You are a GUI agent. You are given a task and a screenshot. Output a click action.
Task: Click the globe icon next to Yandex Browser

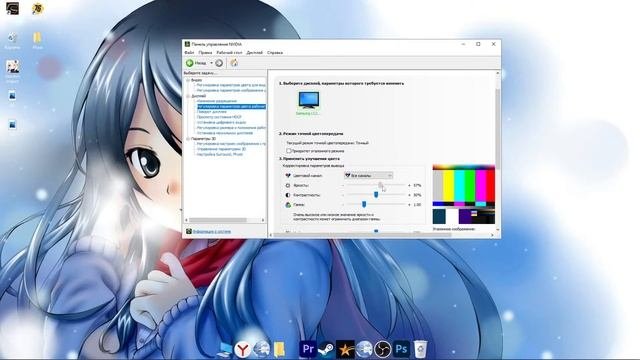pos(262,349)
